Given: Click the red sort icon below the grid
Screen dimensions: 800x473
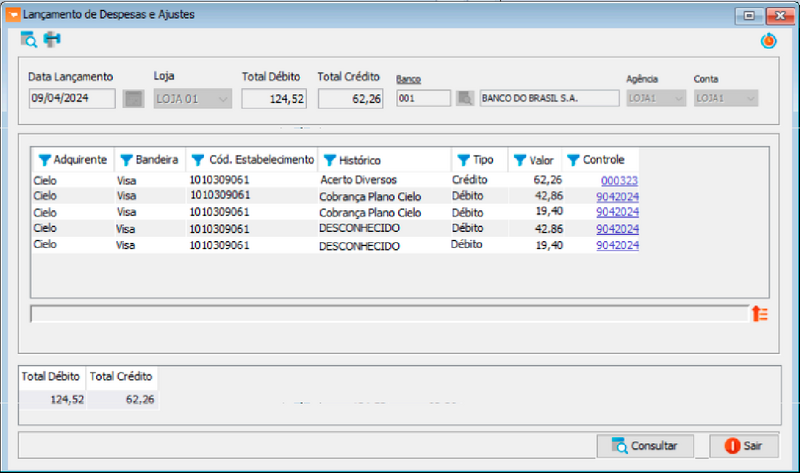Looking at the screenshot, I should pyautogui.click(x=760, y=314).
